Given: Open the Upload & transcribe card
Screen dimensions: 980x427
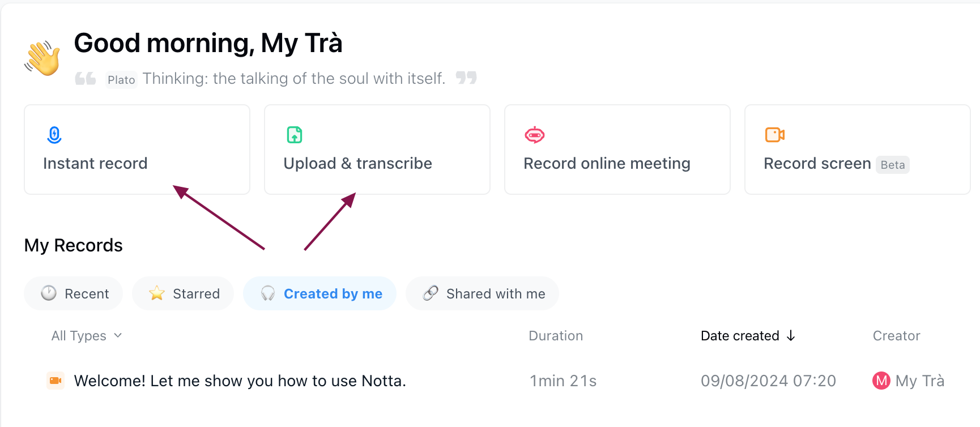Looking at the screenshot, I should point(377,150).
